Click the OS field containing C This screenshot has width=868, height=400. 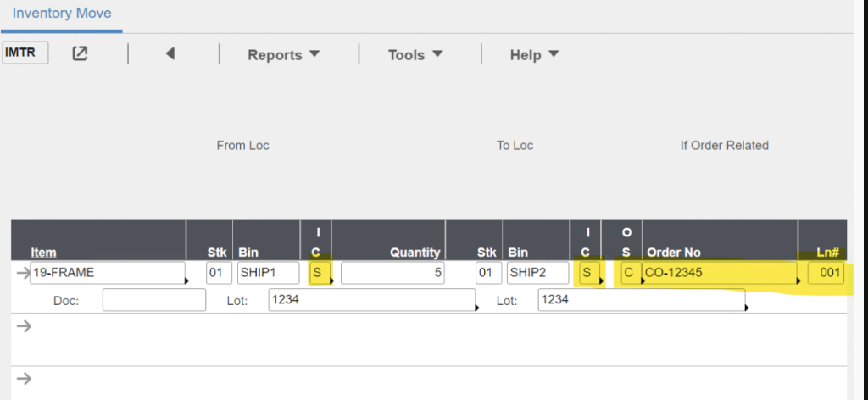coord(627,273)
